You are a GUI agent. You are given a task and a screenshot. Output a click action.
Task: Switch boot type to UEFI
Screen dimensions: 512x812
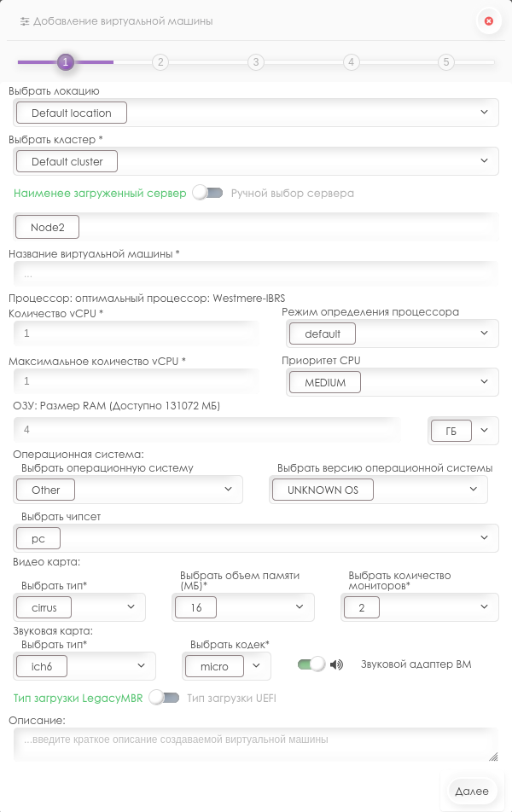tap(164, 698)
